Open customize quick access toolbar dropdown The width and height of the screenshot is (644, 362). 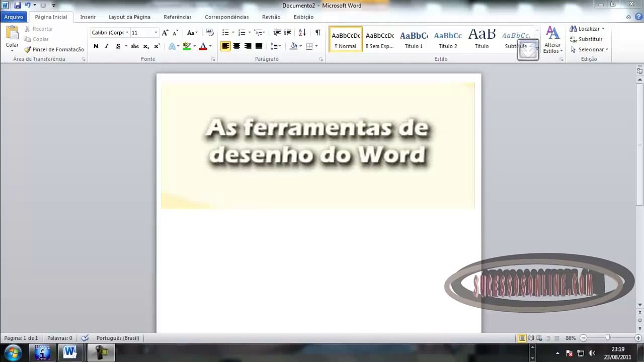point(54,6)
